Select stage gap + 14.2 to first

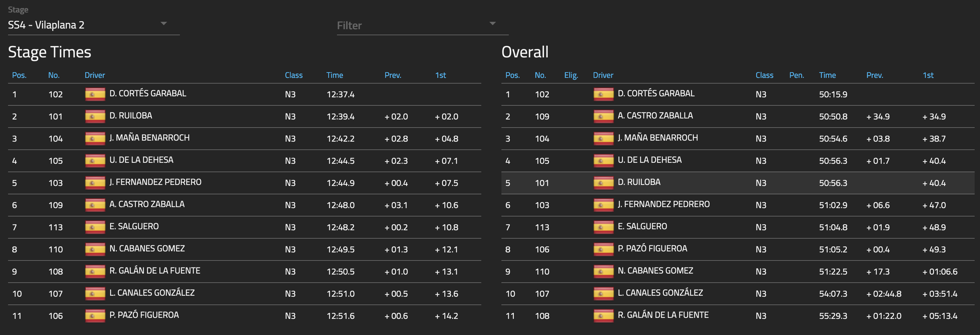coord(447,316)
